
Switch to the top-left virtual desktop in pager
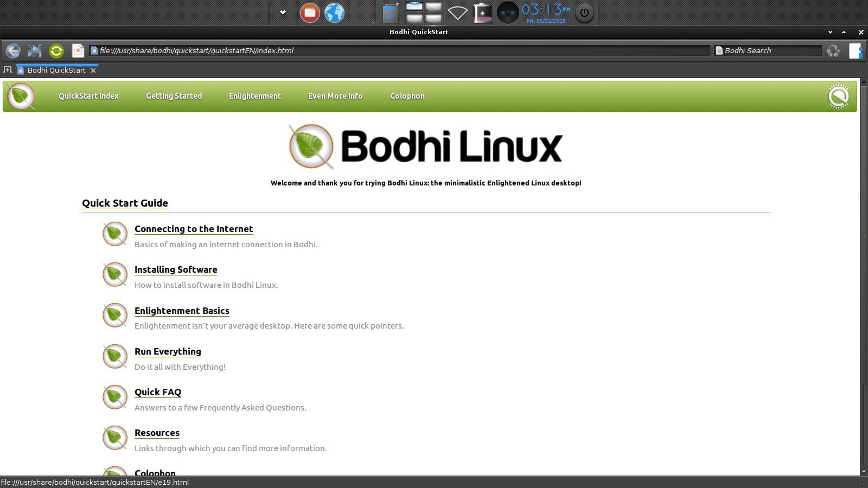point(414,7)
